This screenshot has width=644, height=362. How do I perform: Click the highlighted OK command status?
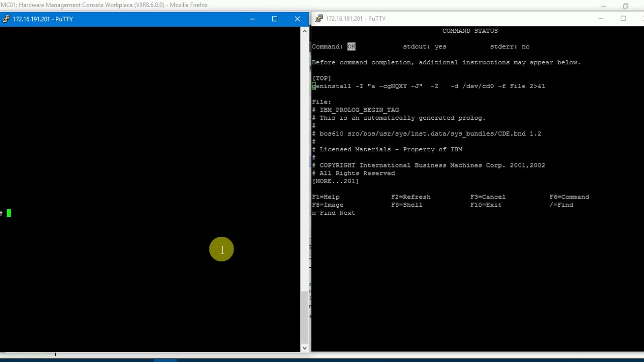coord(351,47)
